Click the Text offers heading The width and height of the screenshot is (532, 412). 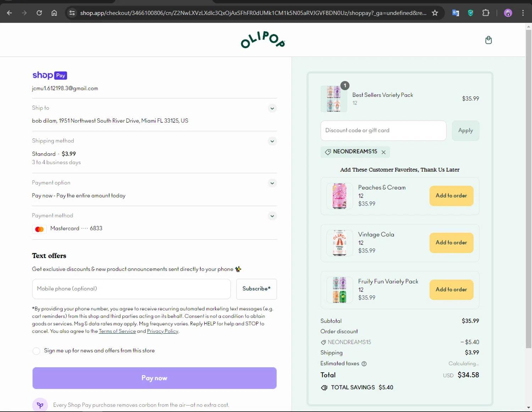coord(49,256)
